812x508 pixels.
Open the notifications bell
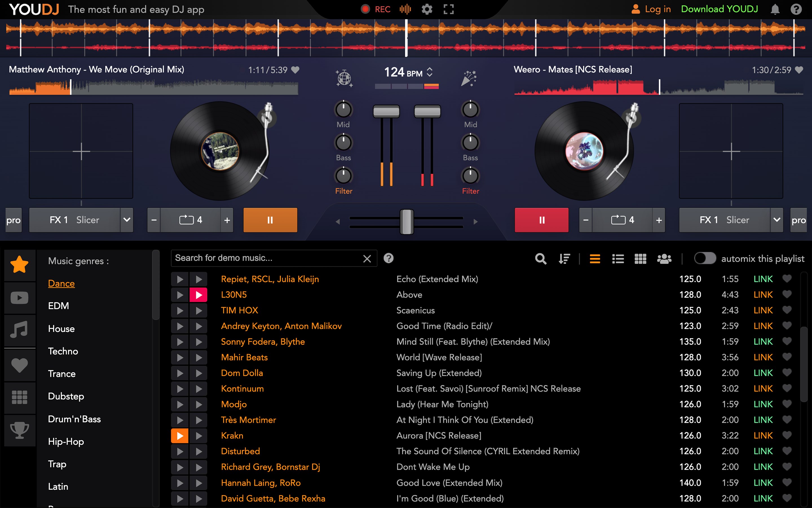(x=775, y=9)
